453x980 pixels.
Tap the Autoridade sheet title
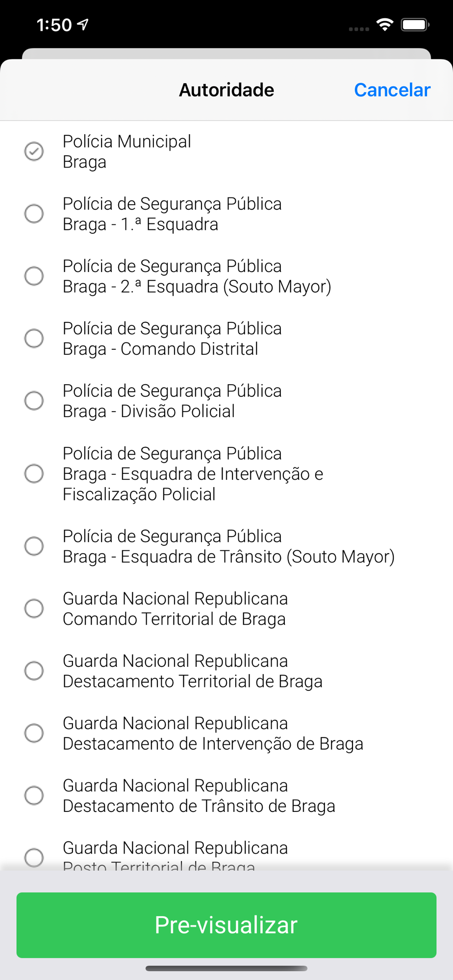tap(226, 90)
